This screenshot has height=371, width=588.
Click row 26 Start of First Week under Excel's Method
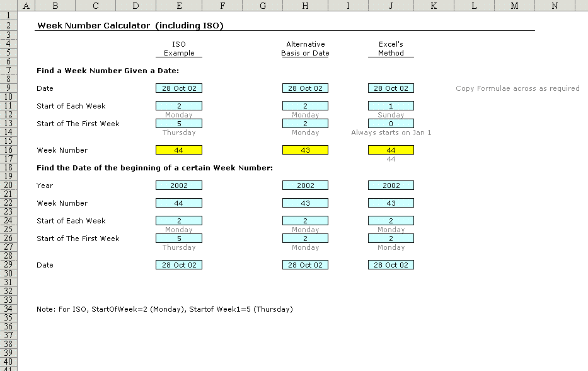391,238
